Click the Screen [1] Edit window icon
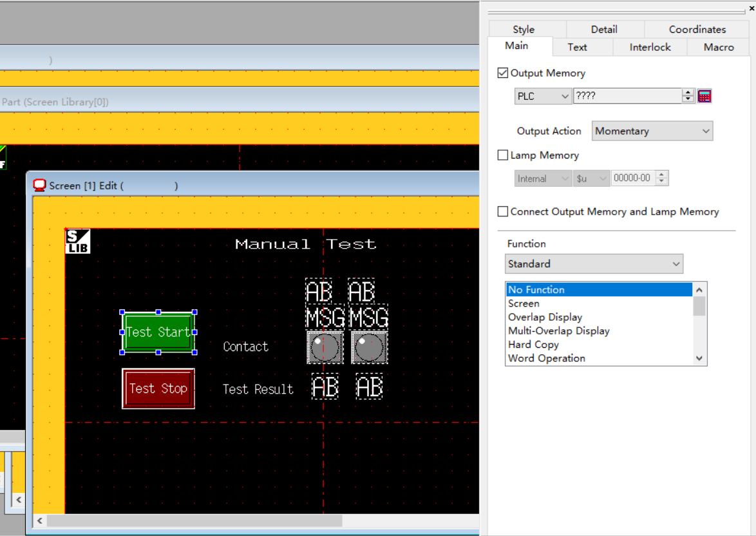This screenshot has width=756, height=536. tap(40, 186)
